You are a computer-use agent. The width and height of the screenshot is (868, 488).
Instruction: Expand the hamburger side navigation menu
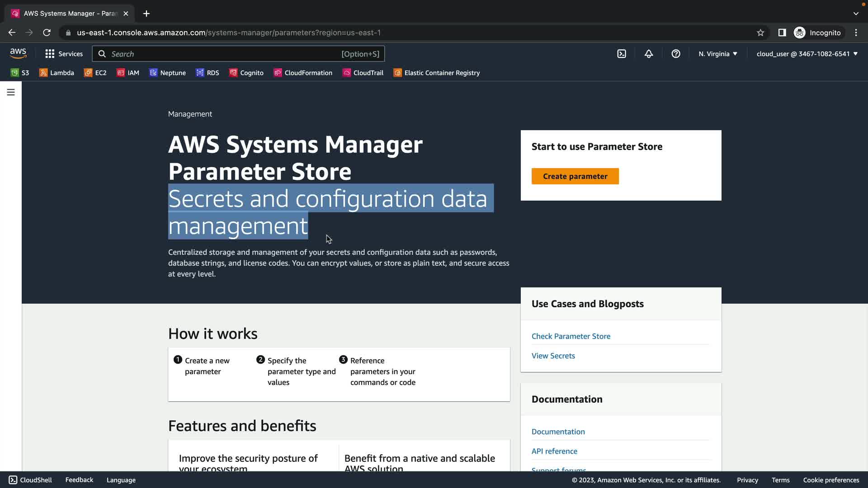tap(11, 92)
